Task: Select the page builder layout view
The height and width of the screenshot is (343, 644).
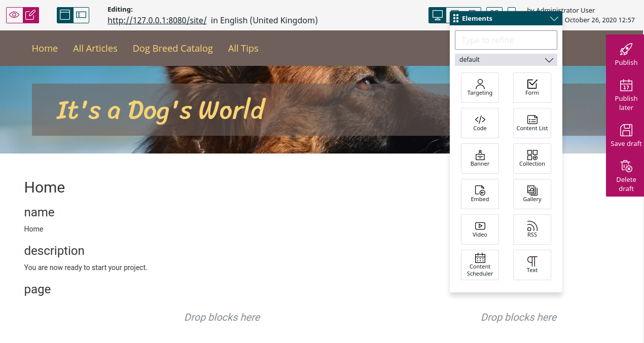Action: coord(65,15)
